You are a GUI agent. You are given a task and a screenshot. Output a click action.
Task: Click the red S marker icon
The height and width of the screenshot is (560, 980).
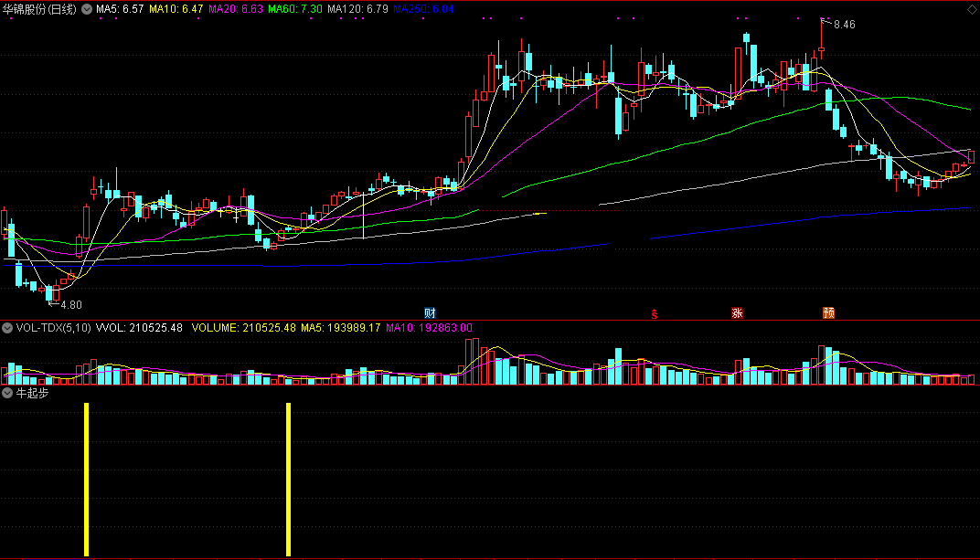(x=655, y=314)
